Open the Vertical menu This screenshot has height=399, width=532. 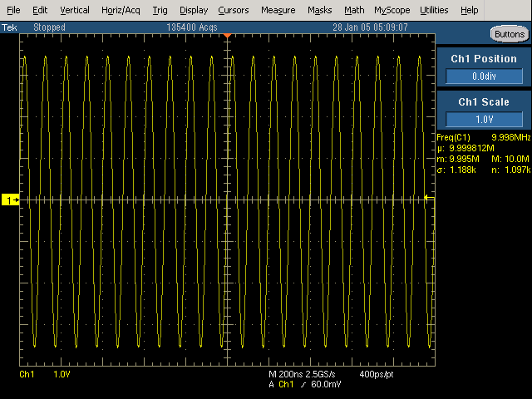[75, 10]
